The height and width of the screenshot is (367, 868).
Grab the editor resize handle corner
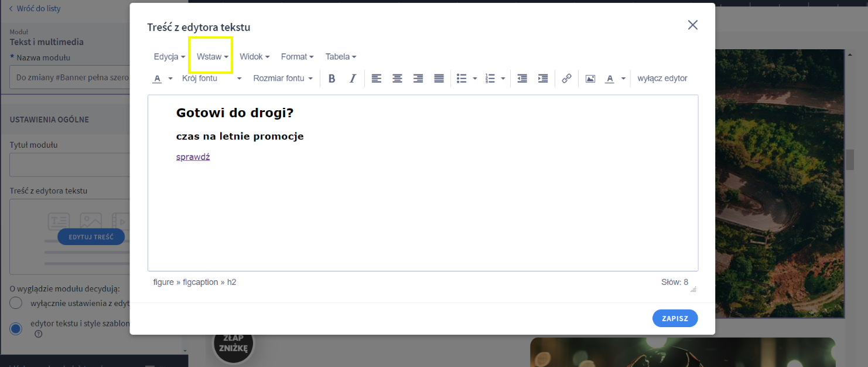693,289
